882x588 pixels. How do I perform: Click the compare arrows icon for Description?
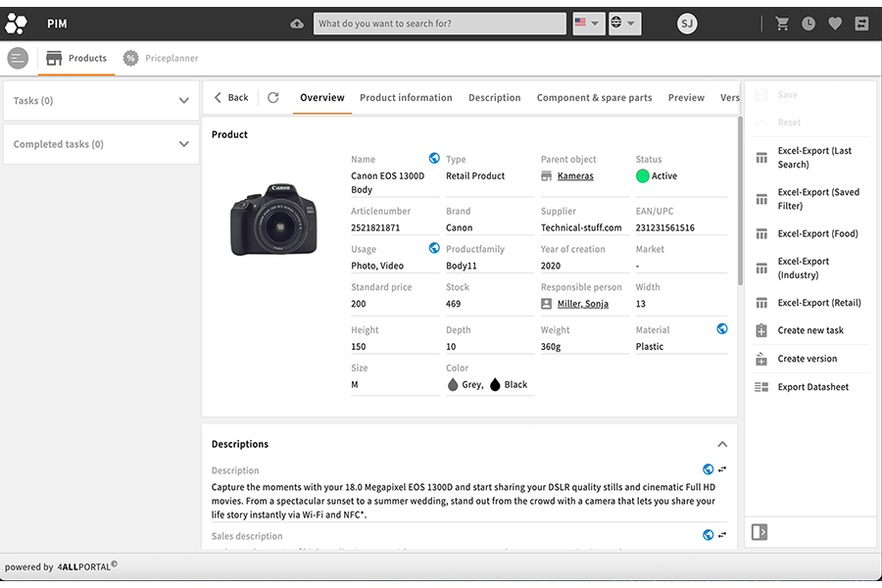pyautogui.click(x=722, y=468)
